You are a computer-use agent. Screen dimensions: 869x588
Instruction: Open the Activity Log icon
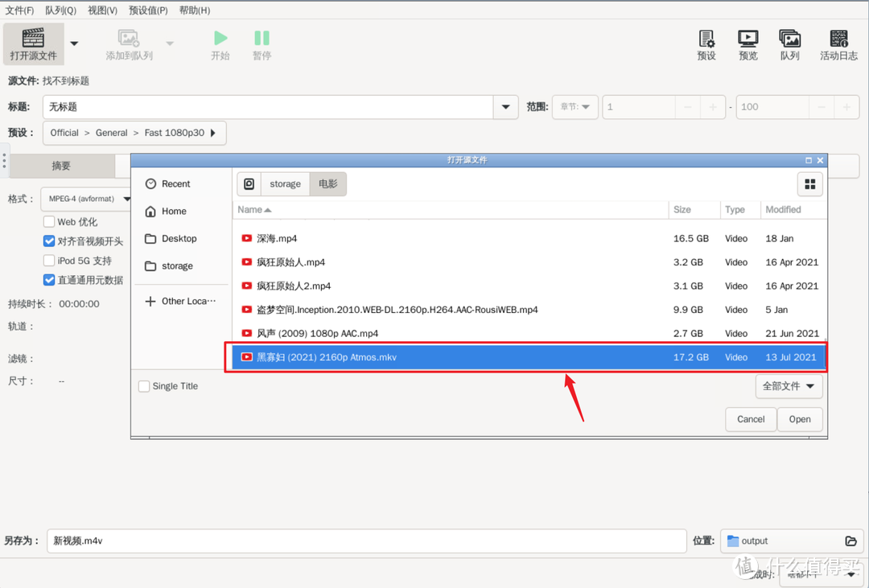838,39
